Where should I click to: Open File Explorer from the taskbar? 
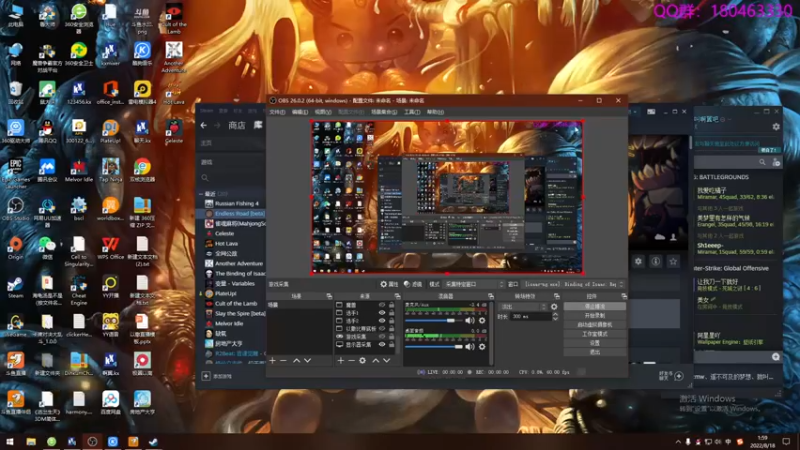31,442
